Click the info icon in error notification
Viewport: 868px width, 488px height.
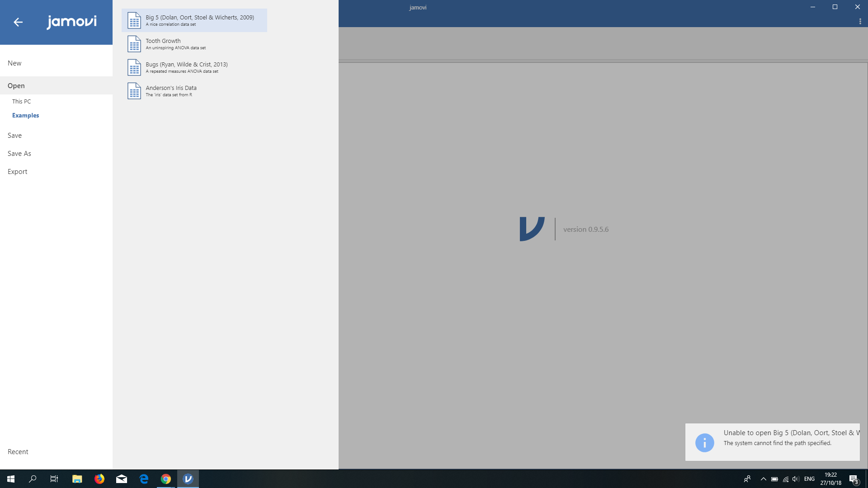(x=704, y=442)
